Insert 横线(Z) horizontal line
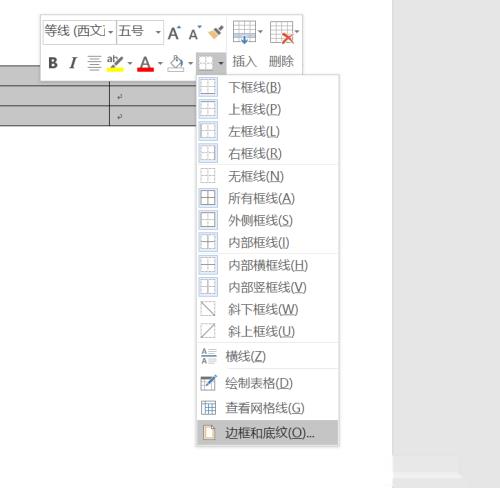Image resolution: width=500 pixels, height=488 pixels. click(x=268, y=356)
